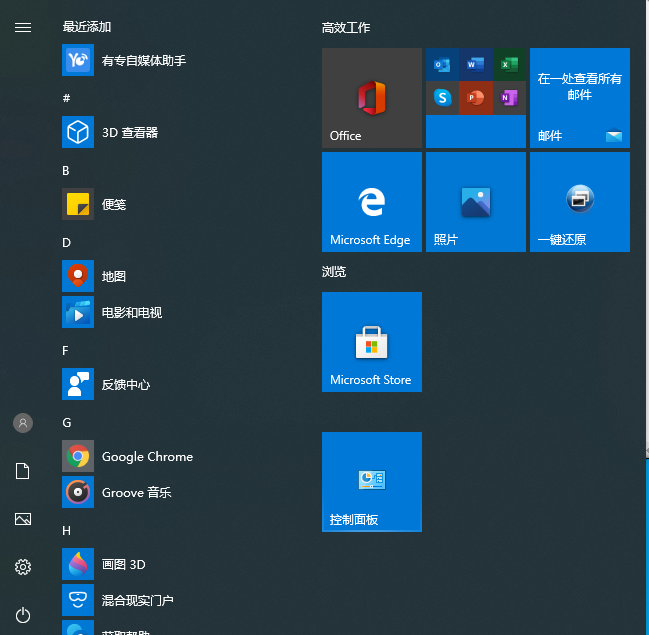
Task: Open the 邮件 mail tile
Action: pos(579,98)
